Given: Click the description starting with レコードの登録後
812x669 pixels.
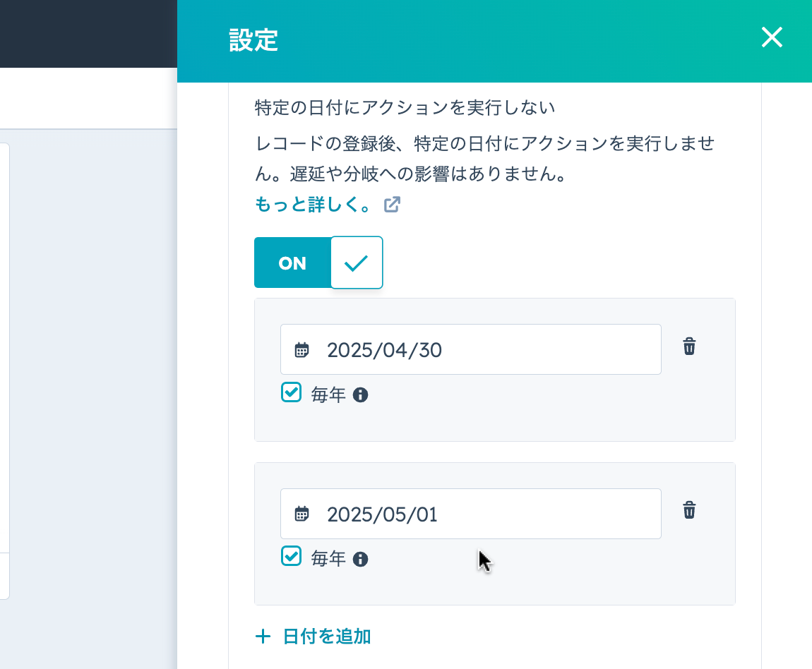Looking at the screenshot, I should coord(485,158).
